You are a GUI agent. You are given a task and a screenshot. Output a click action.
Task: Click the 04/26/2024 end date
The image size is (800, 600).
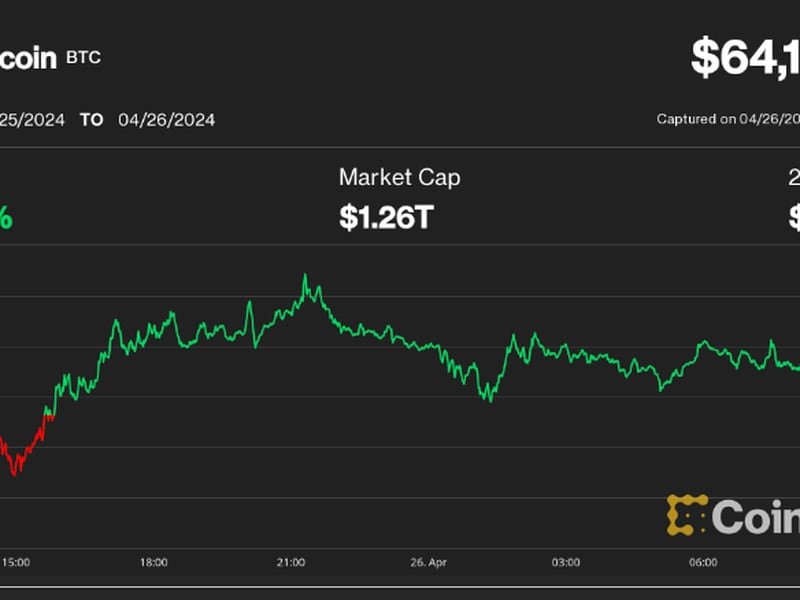(166, 120)
